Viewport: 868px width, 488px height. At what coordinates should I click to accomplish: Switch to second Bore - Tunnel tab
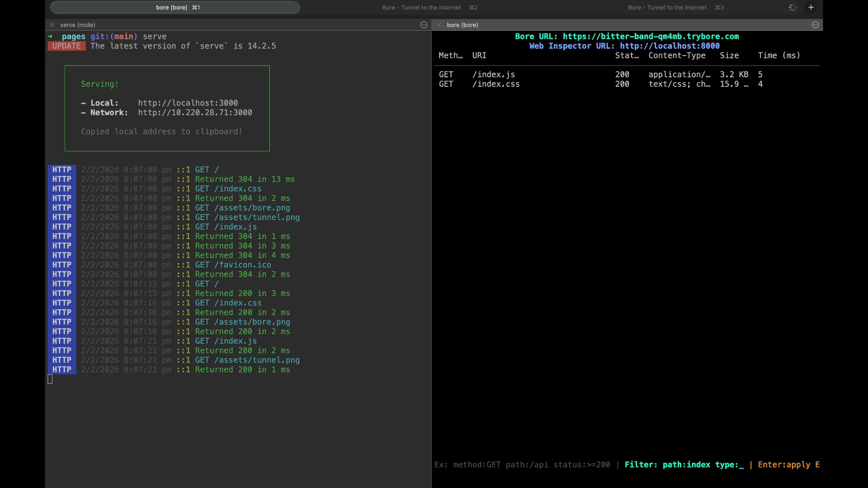[429, 7]
